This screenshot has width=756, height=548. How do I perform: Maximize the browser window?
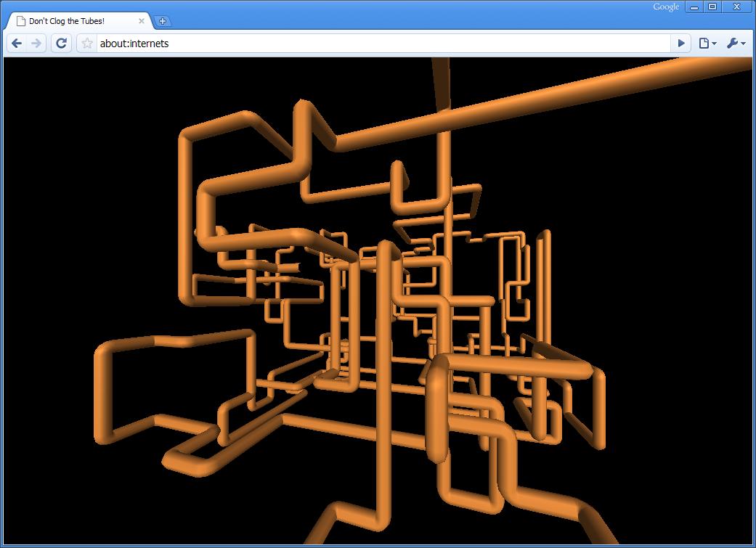(x=712, y=7)
